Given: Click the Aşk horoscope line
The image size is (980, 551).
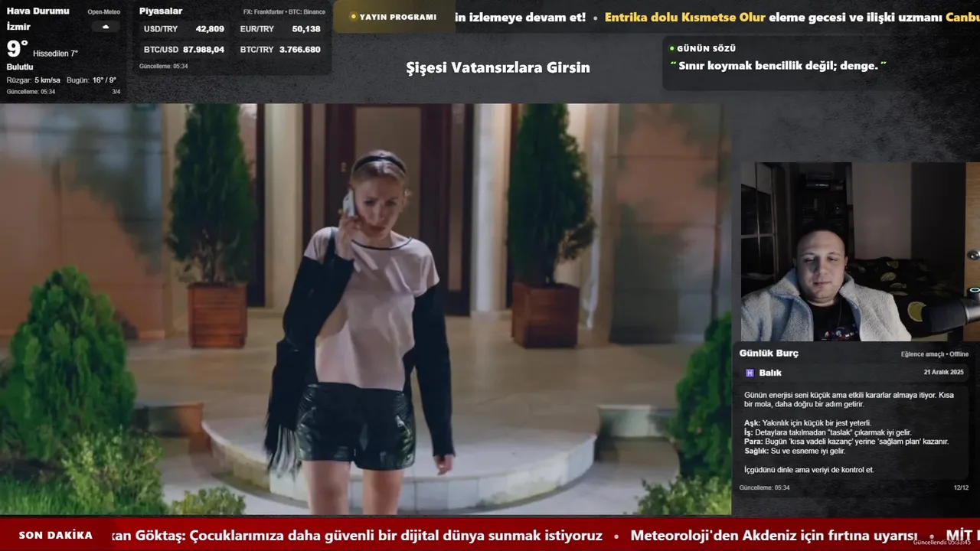Looking at the screenshot, I should (808, 423).
